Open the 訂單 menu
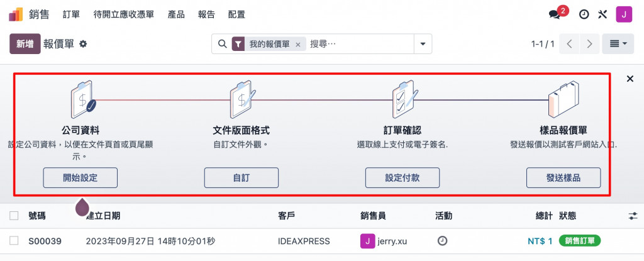Viewport: 644px width, 261px height. [x=72, y=15]
